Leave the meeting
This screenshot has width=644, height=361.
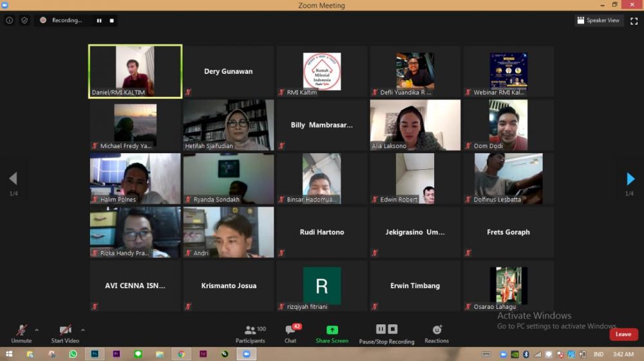pos(623,335)
